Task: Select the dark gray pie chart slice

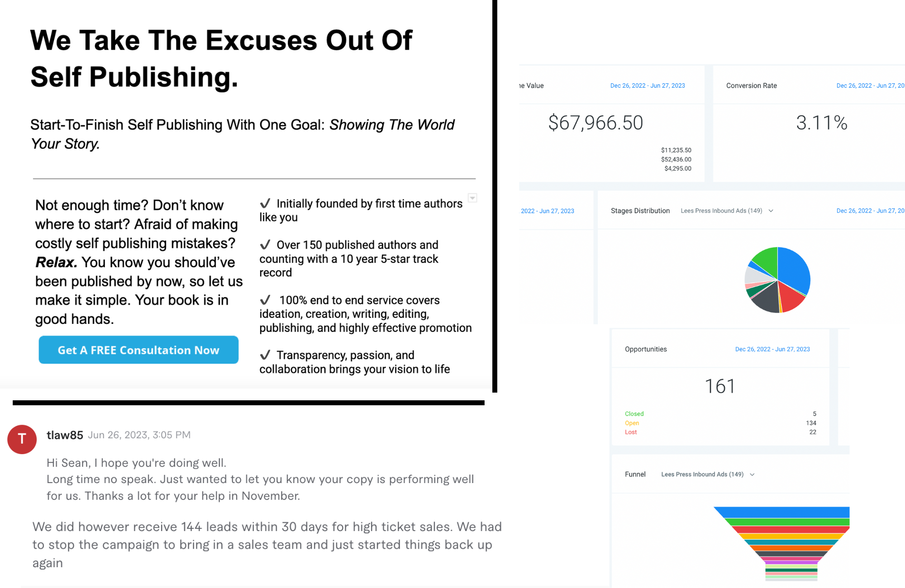Action: point(766,299)
